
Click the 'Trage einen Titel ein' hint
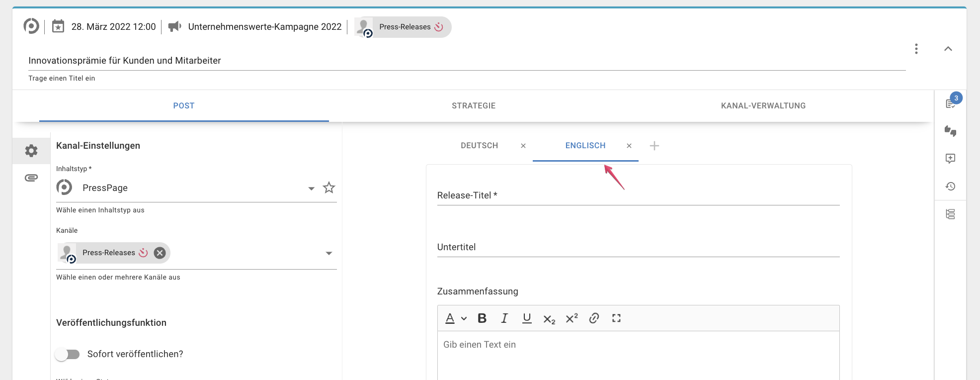[x=62, y=78]
